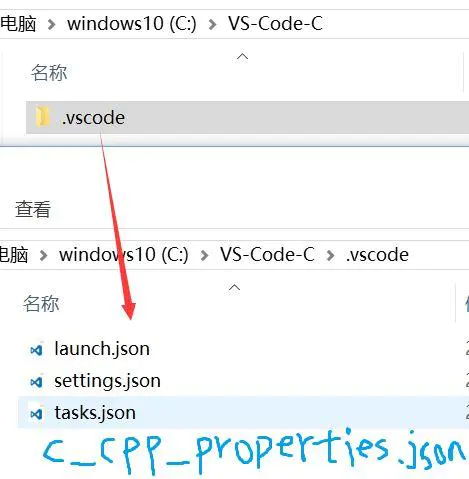Screen dimensions: 469x479
Task: Click .vscode segment in lower address bar
Action: point(377,255)
